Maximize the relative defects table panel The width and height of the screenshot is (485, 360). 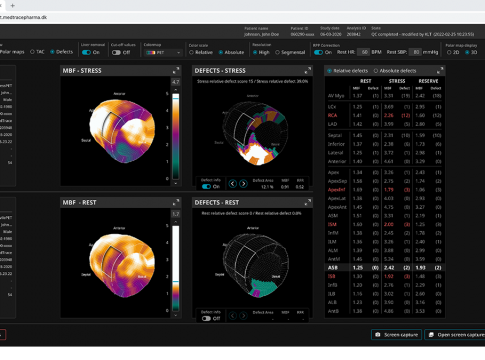440,71
